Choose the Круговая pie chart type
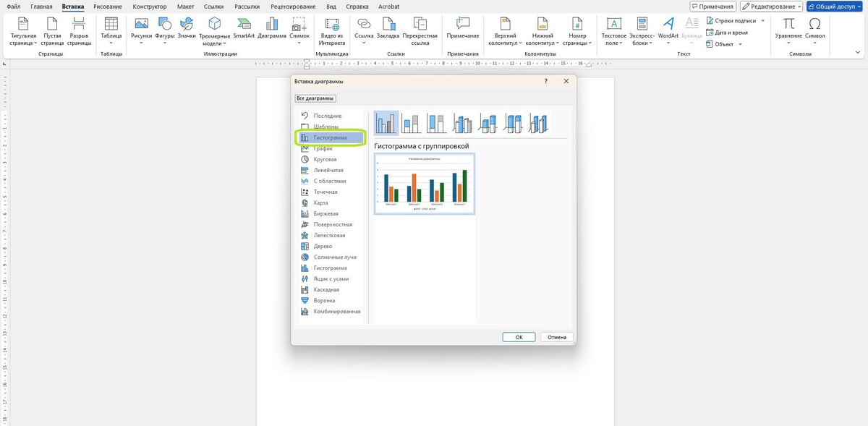Image resolution: width=868 pixels, height=426 pixels. click(x=331, y=159)
